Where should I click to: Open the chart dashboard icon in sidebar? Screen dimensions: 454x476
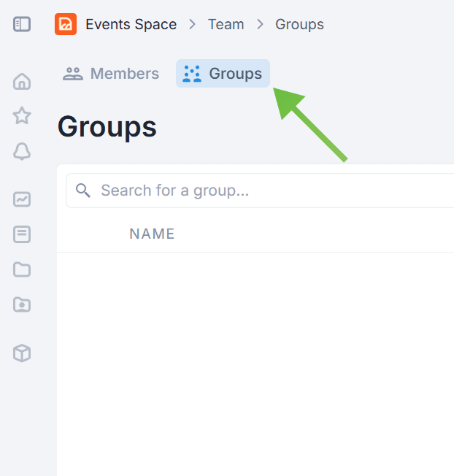(x=22, y=199)
